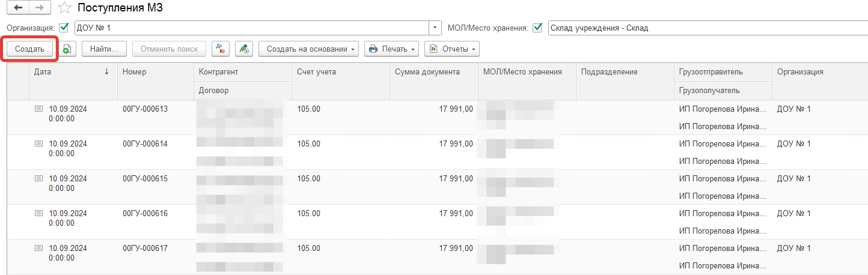Add Поступления МЗ to favorites star

click(x=64, y=8)
